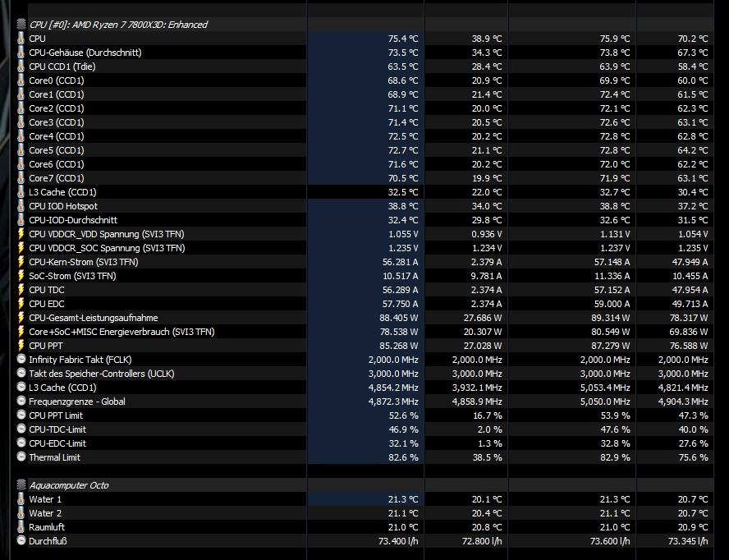This screenshot has width=729, height=560.
Task: Select the CPU [#0]: AMD Ryzen 7 7800X3D header
Action: (x=118, y=25)
